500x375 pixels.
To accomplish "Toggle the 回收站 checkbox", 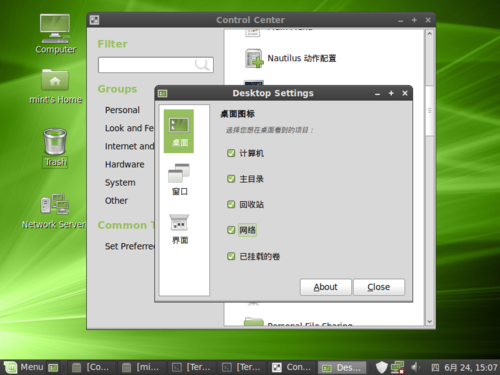I will (231, 204).
